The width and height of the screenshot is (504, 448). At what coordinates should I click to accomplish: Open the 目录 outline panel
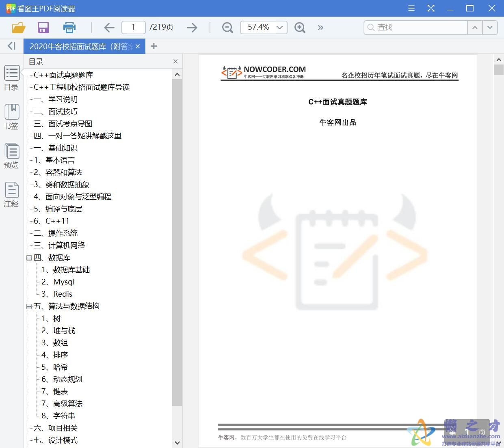11,78
